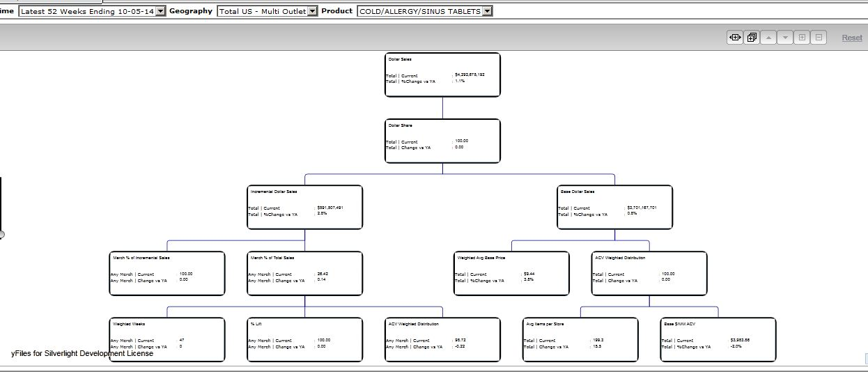868x372 pixels.
Task: Open the Geography dropdown
Action: tap(312, 11)
